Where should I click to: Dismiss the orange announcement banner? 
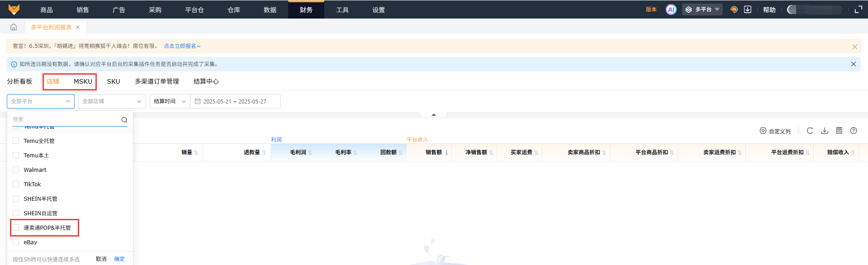854,47
